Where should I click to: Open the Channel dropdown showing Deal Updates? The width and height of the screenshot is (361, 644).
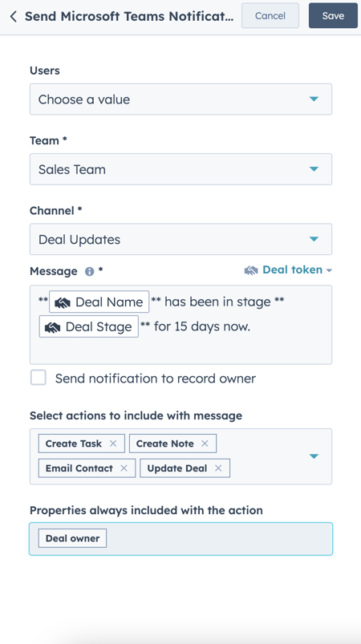coord(180,239)
